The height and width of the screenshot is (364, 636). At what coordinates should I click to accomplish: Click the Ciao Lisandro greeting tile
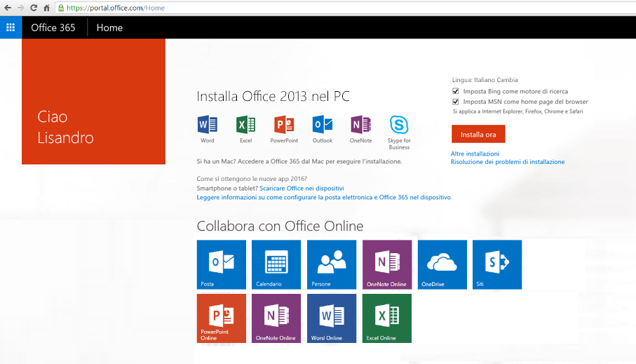tap(94, 102)
